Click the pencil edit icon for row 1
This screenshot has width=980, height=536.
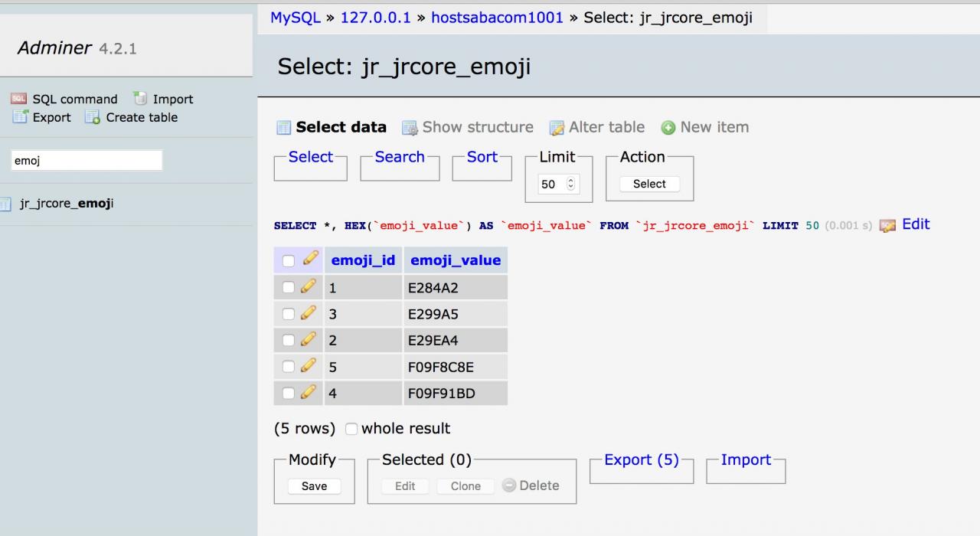pyautogui.click(x=309, y=287)
